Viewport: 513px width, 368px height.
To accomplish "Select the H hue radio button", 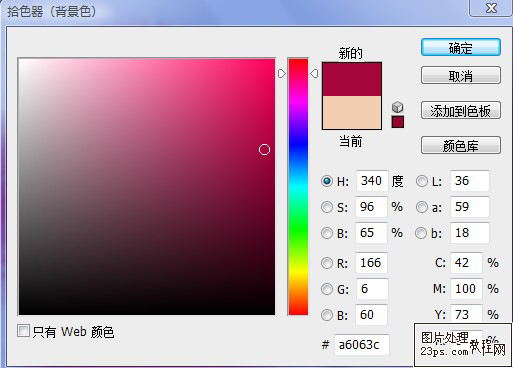I will (x=327, y=181).
